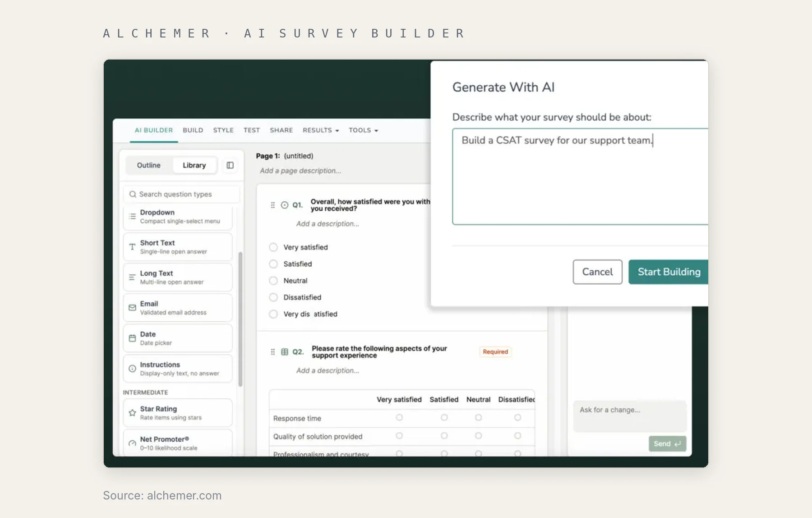The width and height of the screenshot is (812, 518).
Task: Click the 'Ask for a change...' input
Action: coord(630,416)
